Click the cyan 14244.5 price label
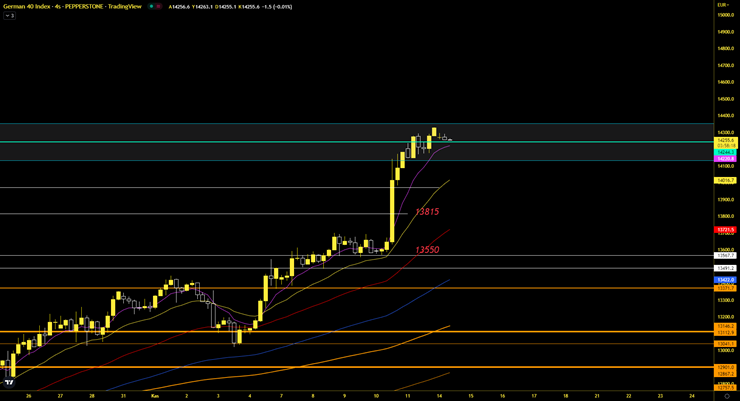This screenshot has height=401, width=740. (x=726, y=151)
